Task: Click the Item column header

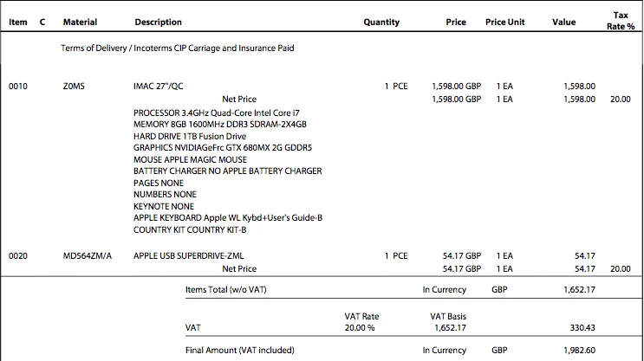Action: (x=18, y=23)
